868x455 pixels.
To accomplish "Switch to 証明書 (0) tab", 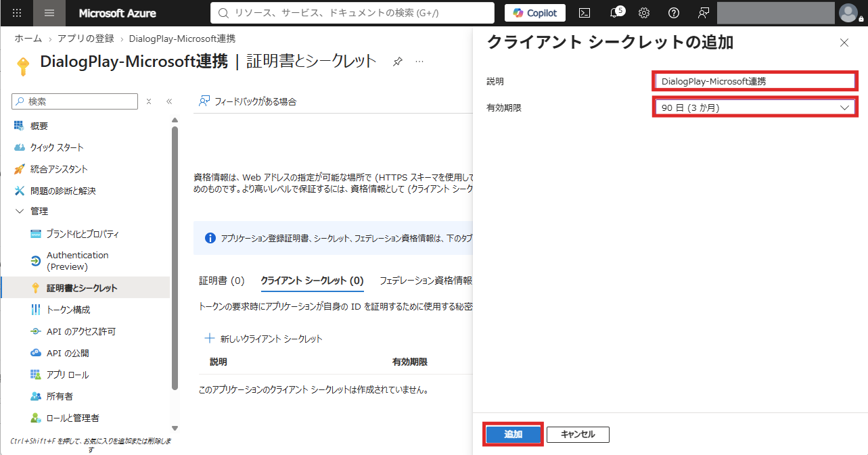I will coord(221,281).
